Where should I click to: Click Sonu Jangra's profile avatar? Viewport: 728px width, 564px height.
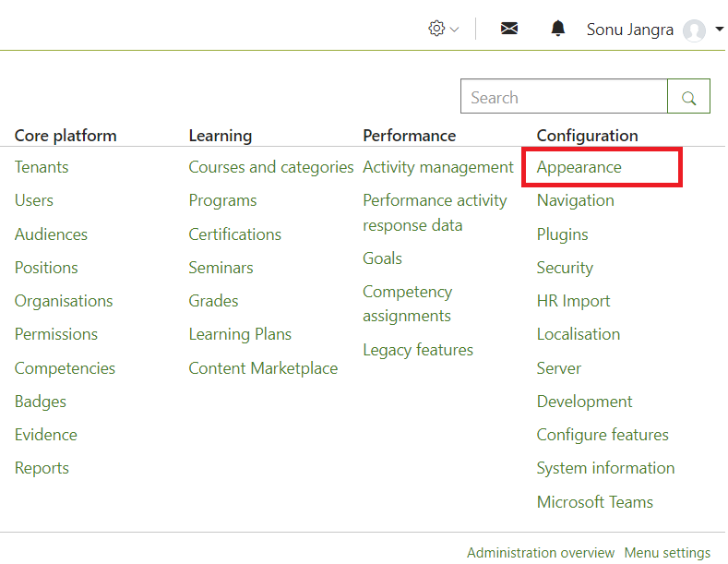[x=694, y=30]
